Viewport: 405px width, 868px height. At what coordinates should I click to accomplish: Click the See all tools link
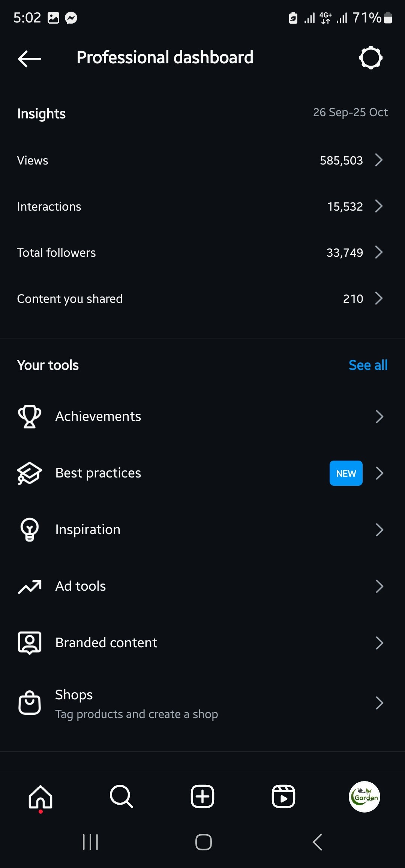point(368,365)
